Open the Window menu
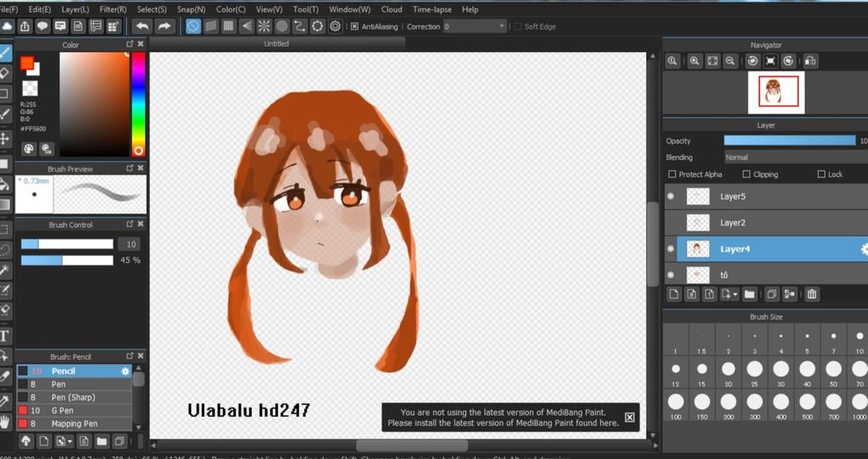The height and width of the screenshot is (459, 868). [349, 9]
